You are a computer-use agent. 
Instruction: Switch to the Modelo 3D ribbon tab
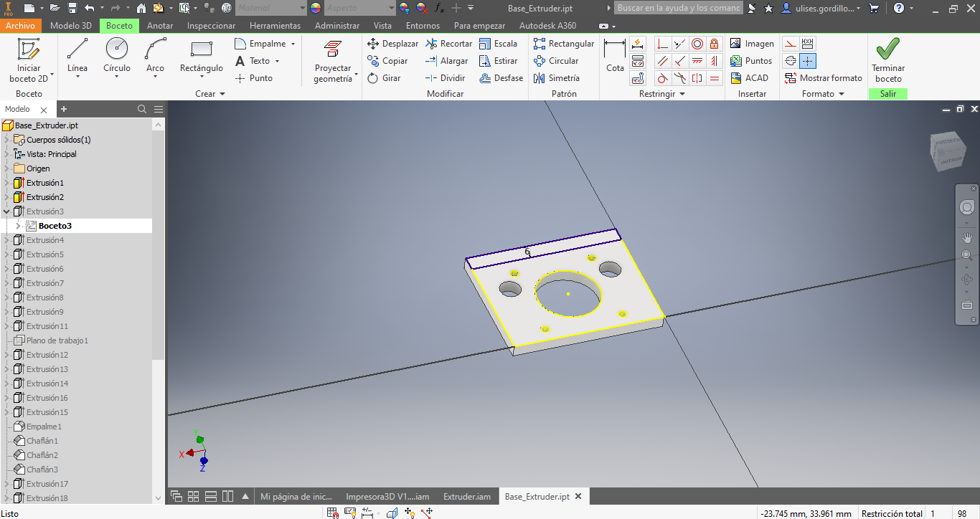tap(71, 25)
